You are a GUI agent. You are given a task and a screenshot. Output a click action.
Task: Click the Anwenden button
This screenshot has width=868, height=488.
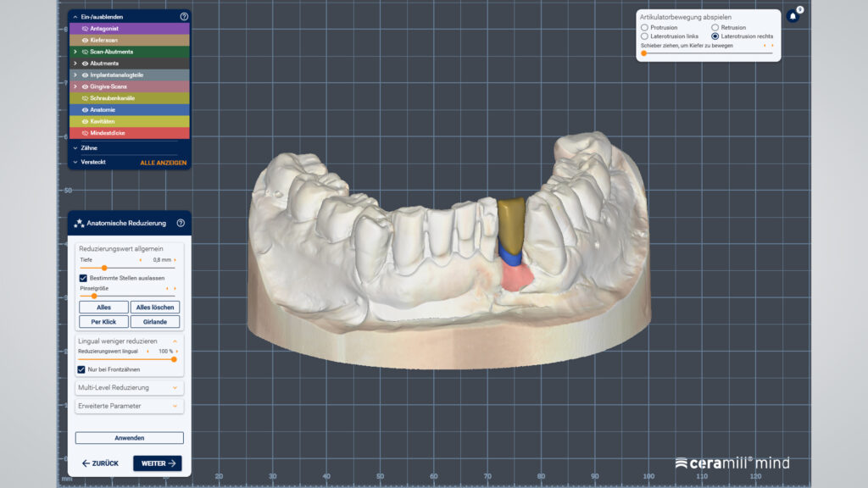pyautogui.click(x=129, y=438)
